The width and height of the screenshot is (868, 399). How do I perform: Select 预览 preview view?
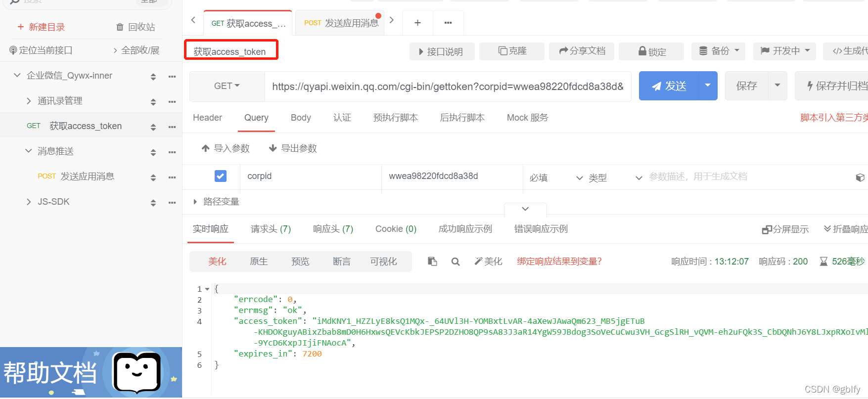300,262
